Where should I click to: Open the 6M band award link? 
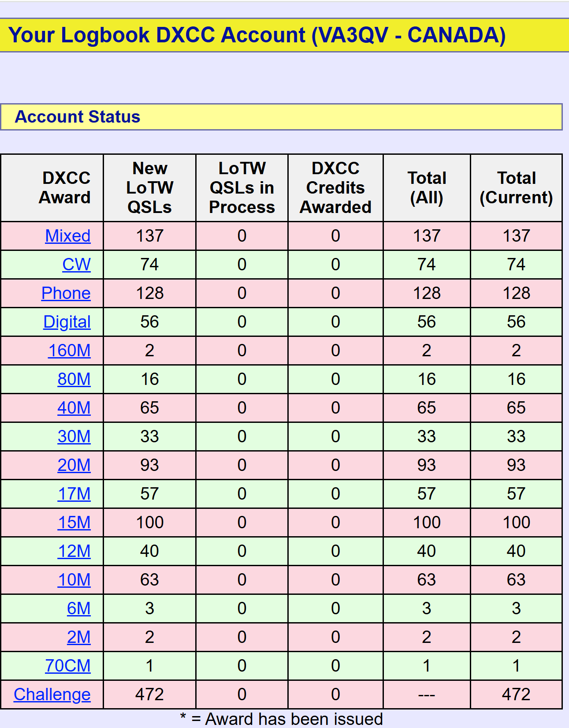[x=79, y=609]
